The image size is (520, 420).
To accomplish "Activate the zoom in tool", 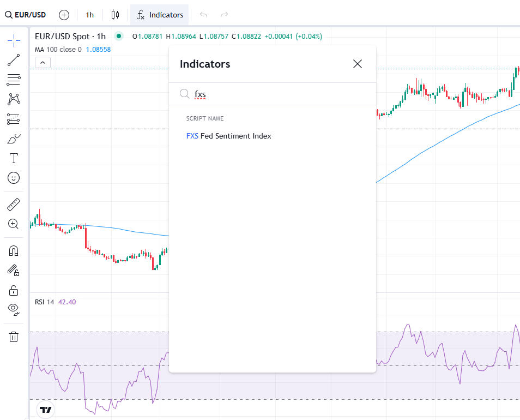I will coord(14,224).
